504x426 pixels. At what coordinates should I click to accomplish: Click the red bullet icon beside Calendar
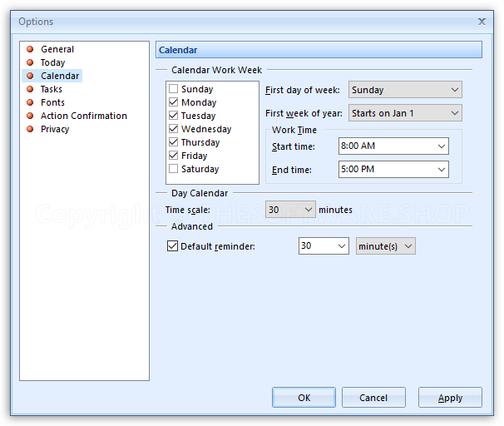30,76
